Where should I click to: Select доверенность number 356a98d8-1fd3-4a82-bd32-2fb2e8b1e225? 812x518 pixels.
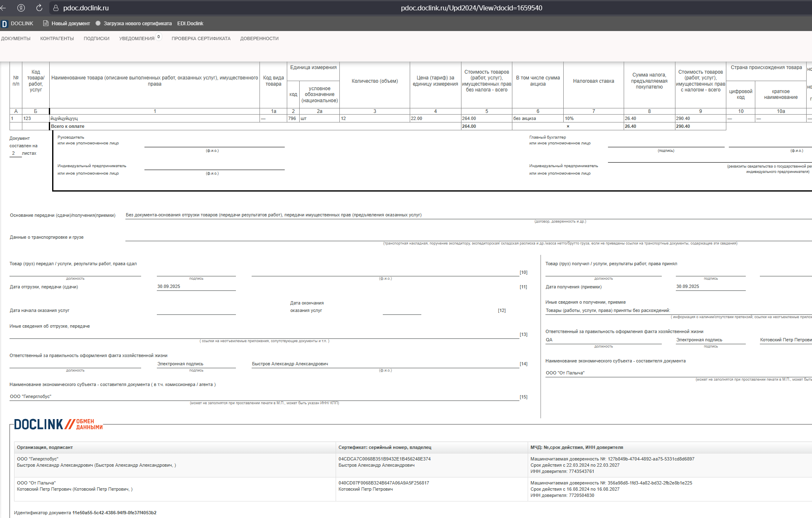[x=650, y=483]
